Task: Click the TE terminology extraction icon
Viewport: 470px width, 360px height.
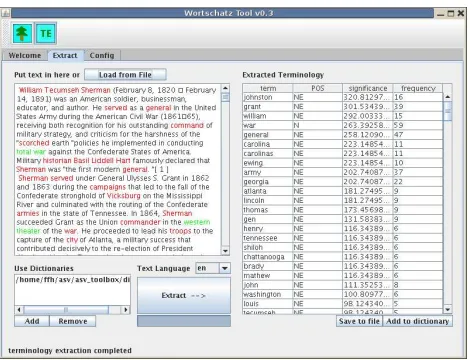Action: point(46,33)
